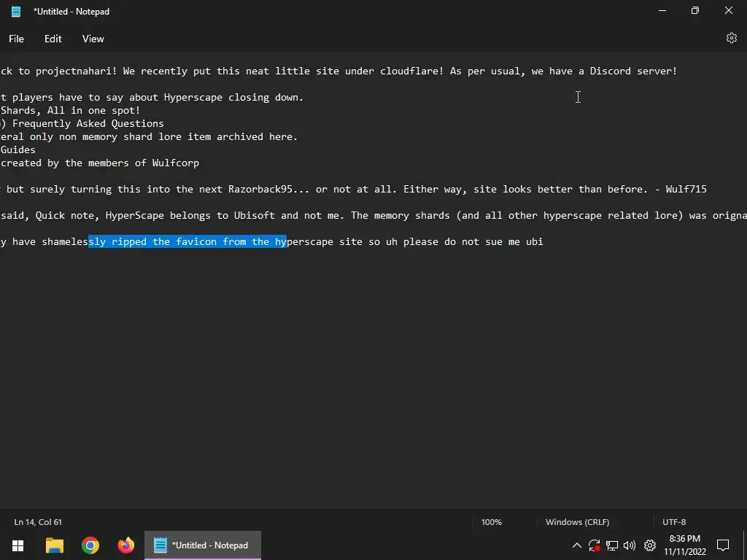
Task: Open the clock showing 8:36 PM
Action: (685, 545)
